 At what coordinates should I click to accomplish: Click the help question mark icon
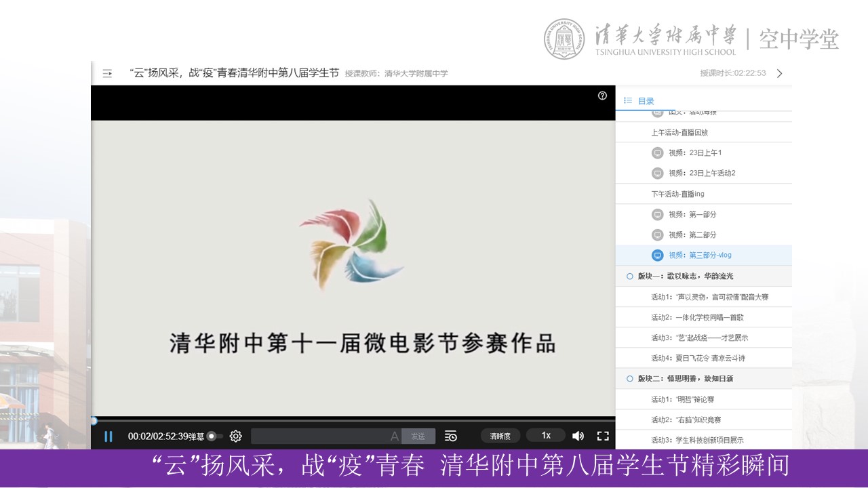point(602,96)
